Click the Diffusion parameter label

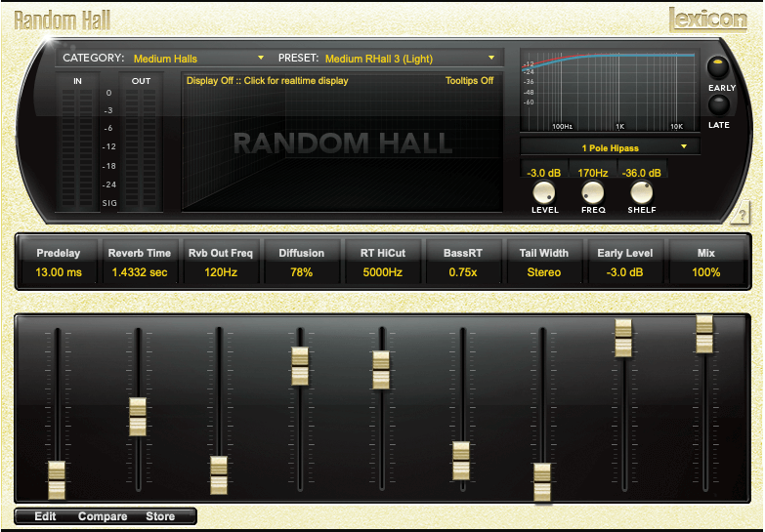pos(302,253)
